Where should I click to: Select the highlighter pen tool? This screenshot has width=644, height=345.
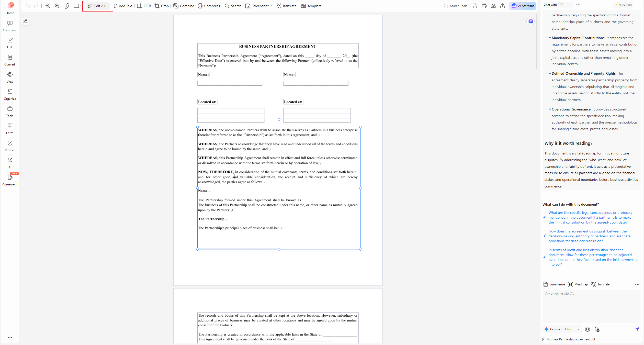pos(67,6)
